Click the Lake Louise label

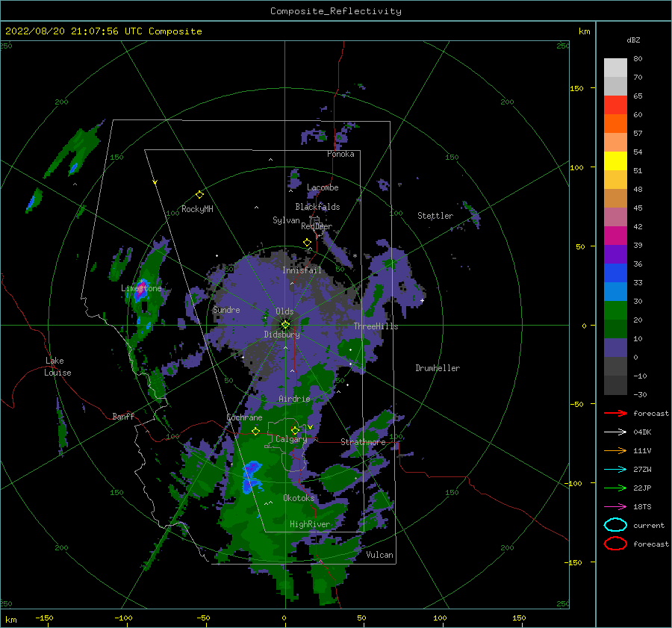pos(57,367)
